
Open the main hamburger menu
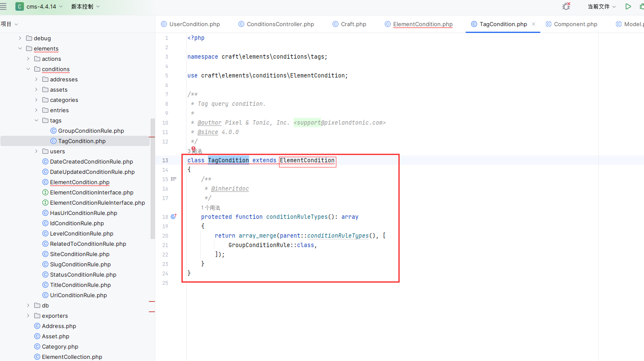click(x=3, y=6)
